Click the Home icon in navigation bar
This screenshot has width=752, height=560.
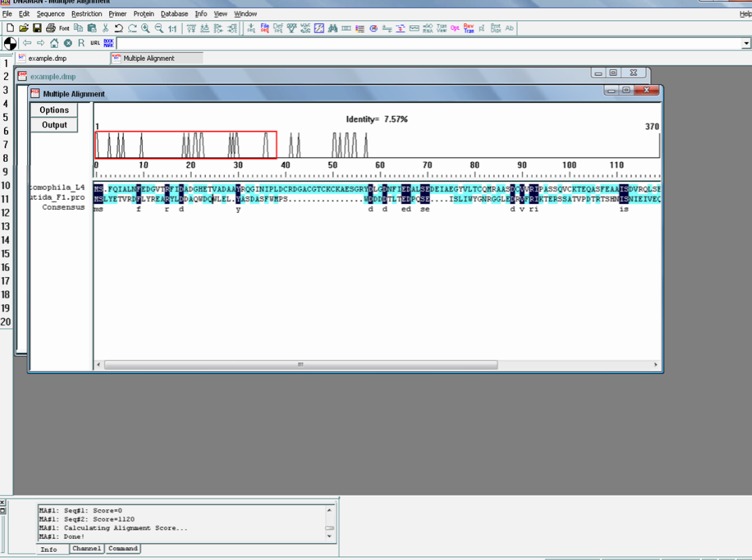pyautogui.click(x=54, y=43)
